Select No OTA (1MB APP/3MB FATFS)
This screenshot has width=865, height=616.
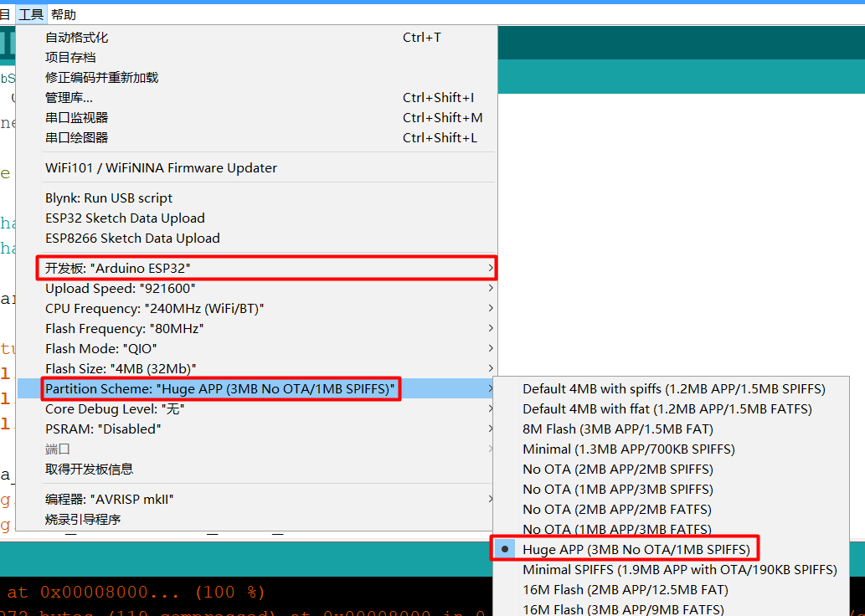click(671, 530)
